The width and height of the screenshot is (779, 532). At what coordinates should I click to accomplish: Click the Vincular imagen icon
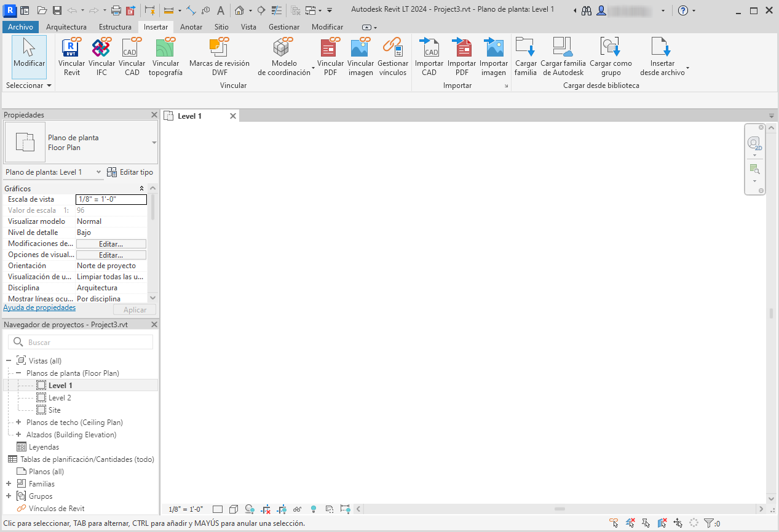point(360,47)
